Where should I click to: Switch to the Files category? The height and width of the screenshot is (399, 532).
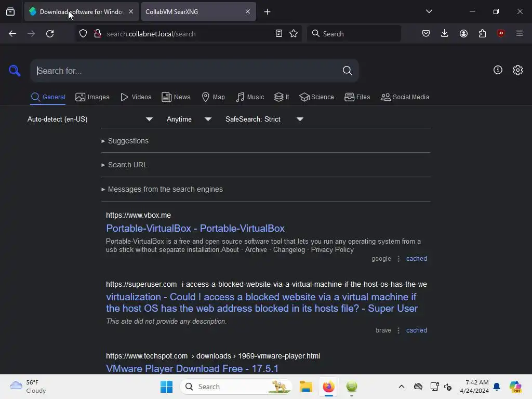click(x=357, y=97)
